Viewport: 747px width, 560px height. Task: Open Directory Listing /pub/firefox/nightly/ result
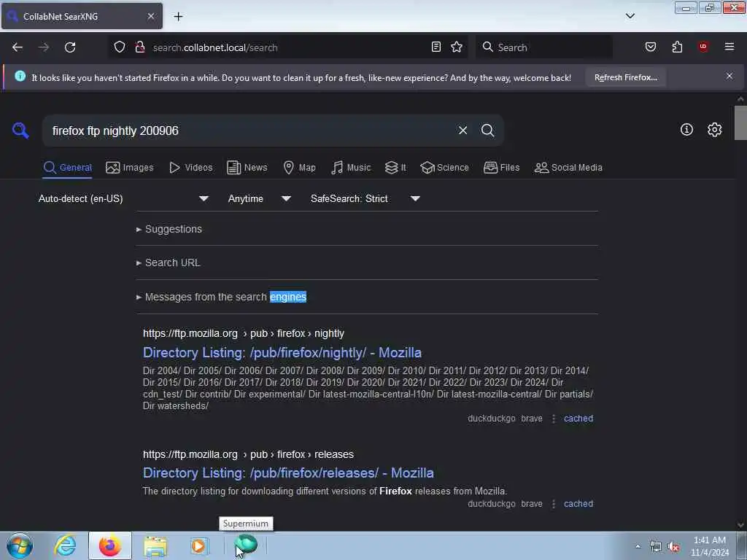(282, 352)
